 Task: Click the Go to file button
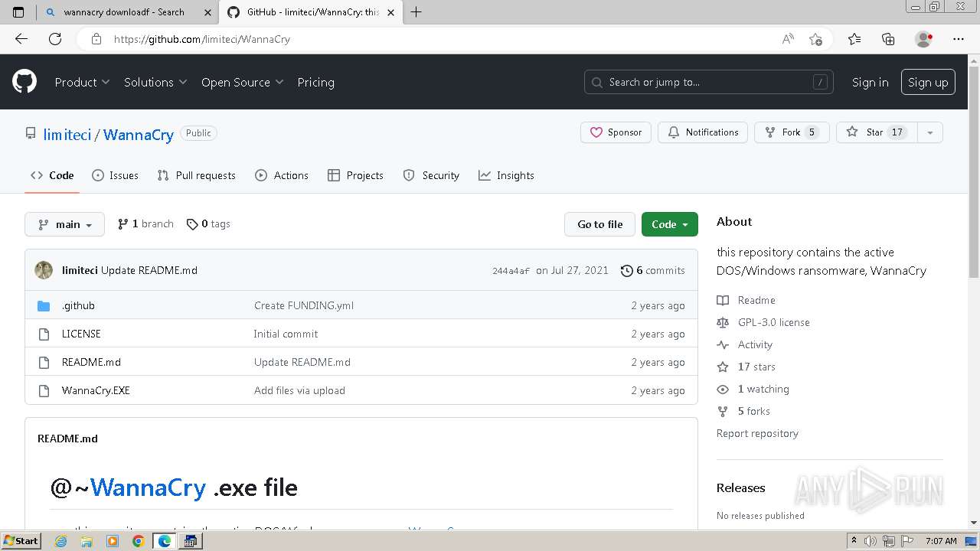click(x=600, y=224)
